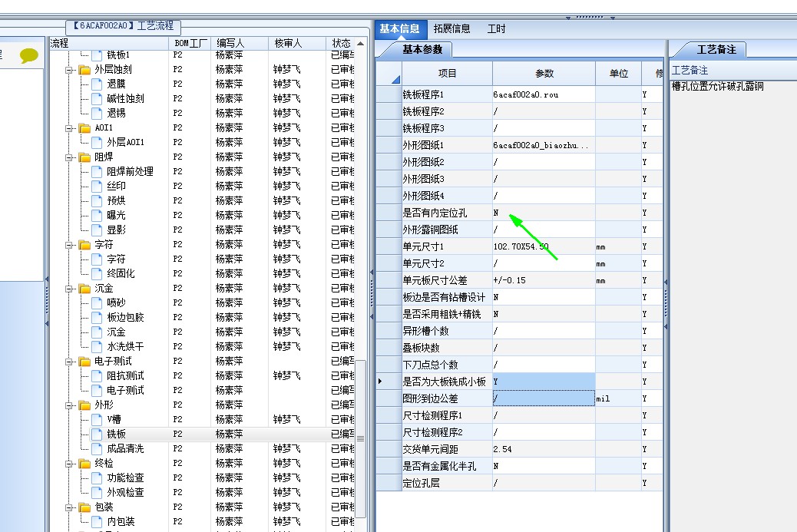
Task: Sort by BOM工厂 column header
Action: point(190,43)
